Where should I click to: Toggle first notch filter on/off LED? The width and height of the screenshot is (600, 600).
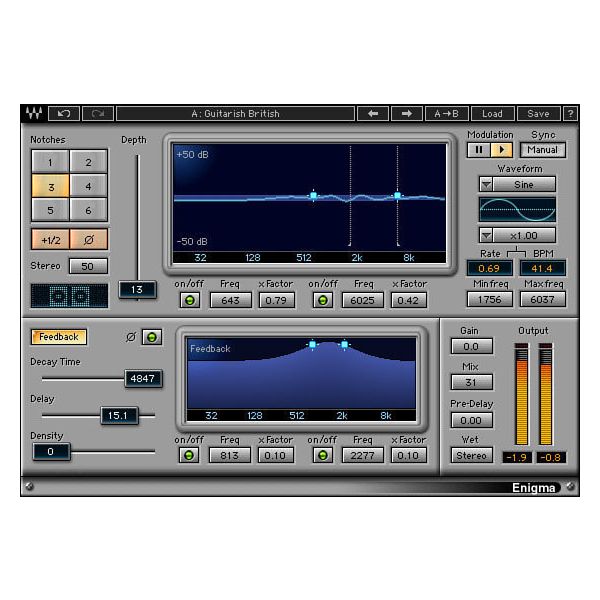point(189,300)
